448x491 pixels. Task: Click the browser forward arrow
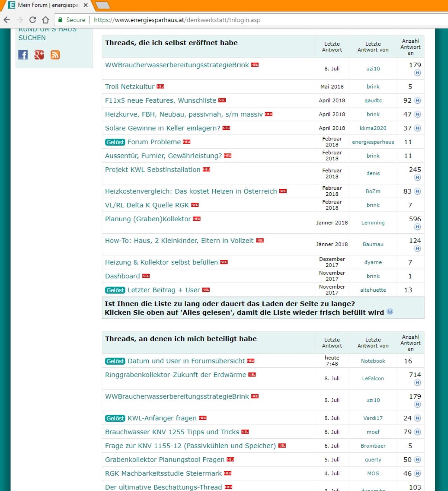point(20,20)
